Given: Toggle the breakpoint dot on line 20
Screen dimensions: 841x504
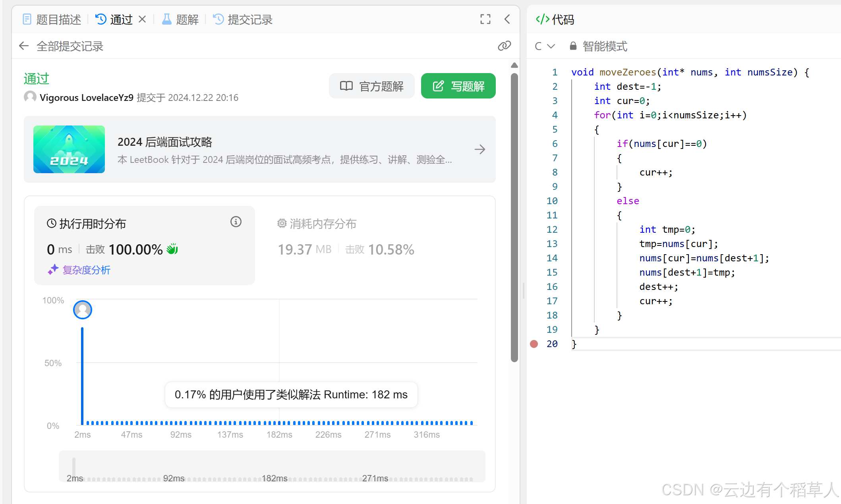Looking at the screenshot, I should pyautogui.click(x=534, y=344).
